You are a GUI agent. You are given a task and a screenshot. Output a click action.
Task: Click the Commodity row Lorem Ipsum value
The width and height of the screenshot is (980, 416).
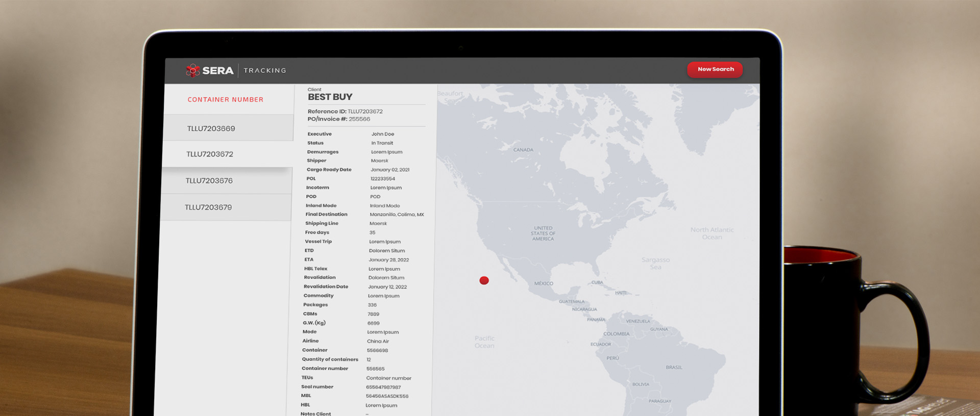(384, 296)
